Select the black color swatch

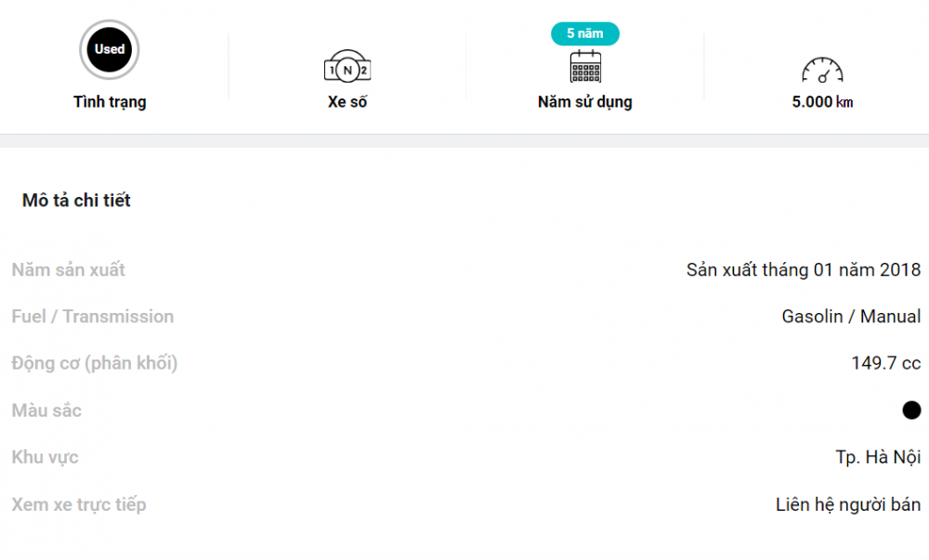tap(911, 410)
